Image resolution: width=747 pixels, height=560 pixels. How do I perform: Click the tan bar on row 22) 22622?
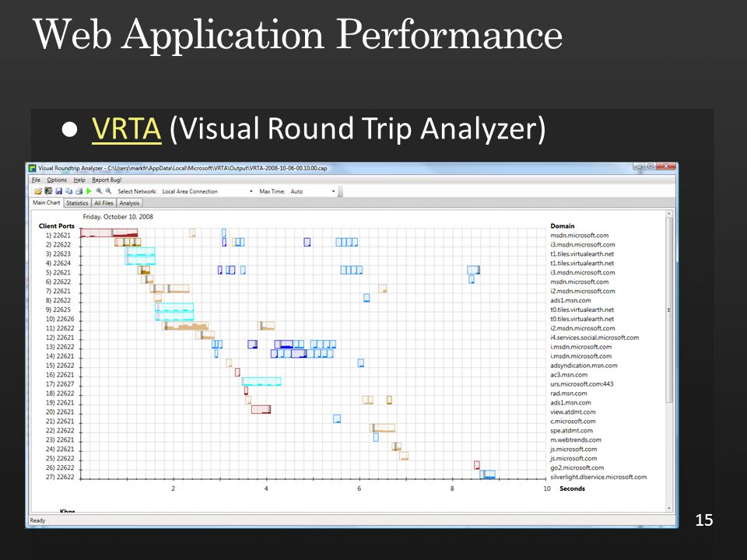[383, 428]
